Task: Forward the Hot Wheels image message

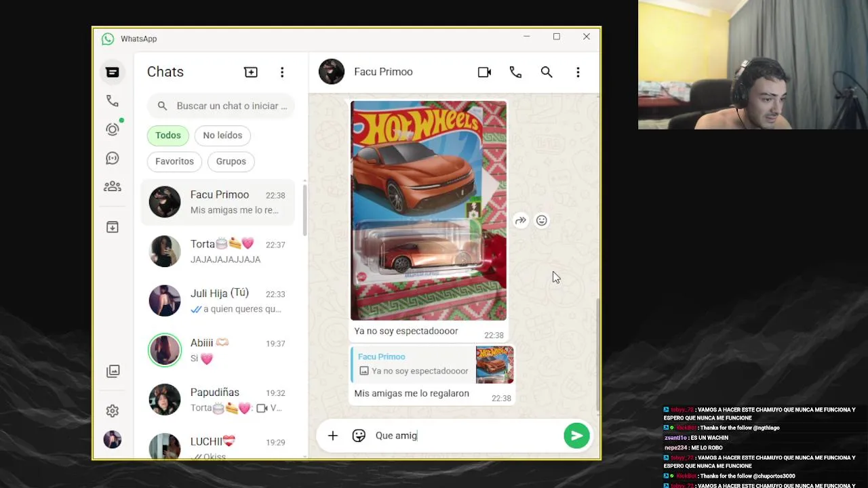Action: [520, 220]
